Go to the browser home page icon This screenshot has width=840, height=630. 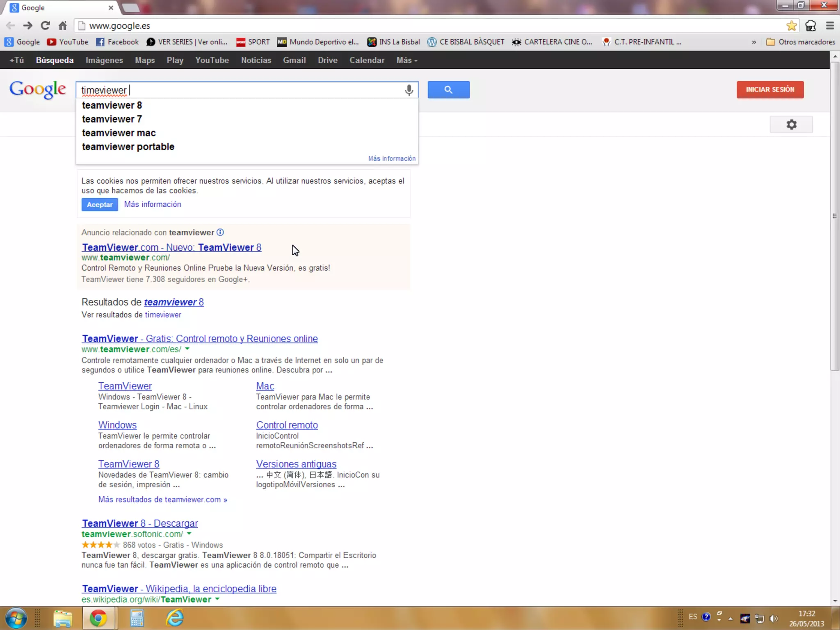(62, 26)
